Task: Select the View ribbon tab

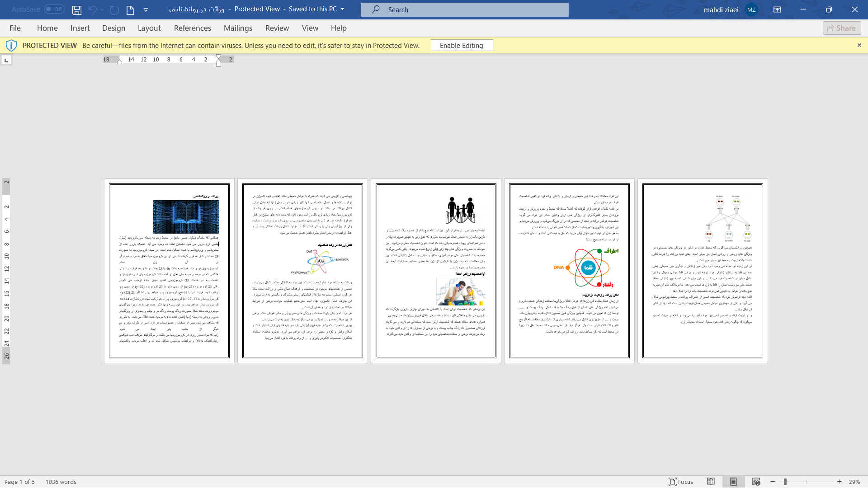Action: [x=310, y=28]
